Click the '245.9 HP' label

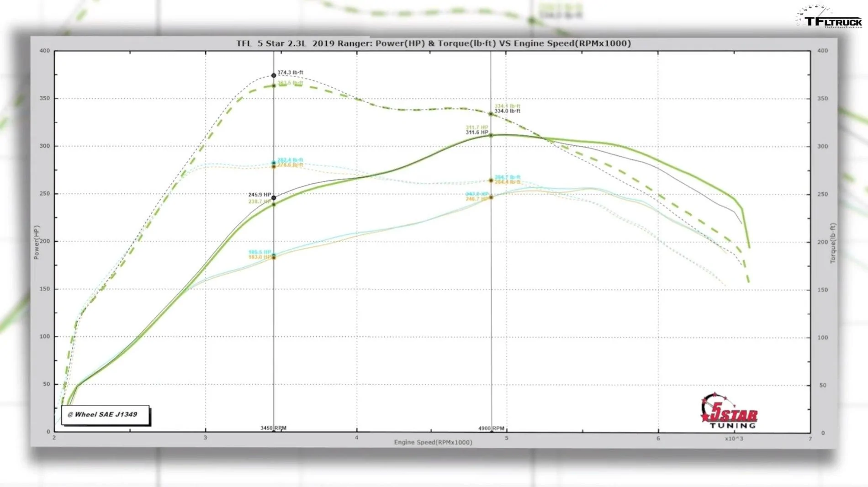click(x=259, y=195)
